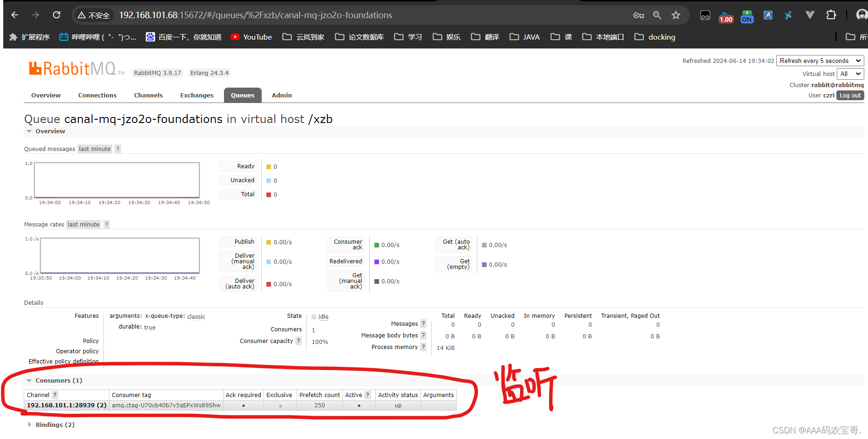Screen dimensions: 868x439
Task: Click the Ready yellow legend swatch
Action: pos(269,167)
